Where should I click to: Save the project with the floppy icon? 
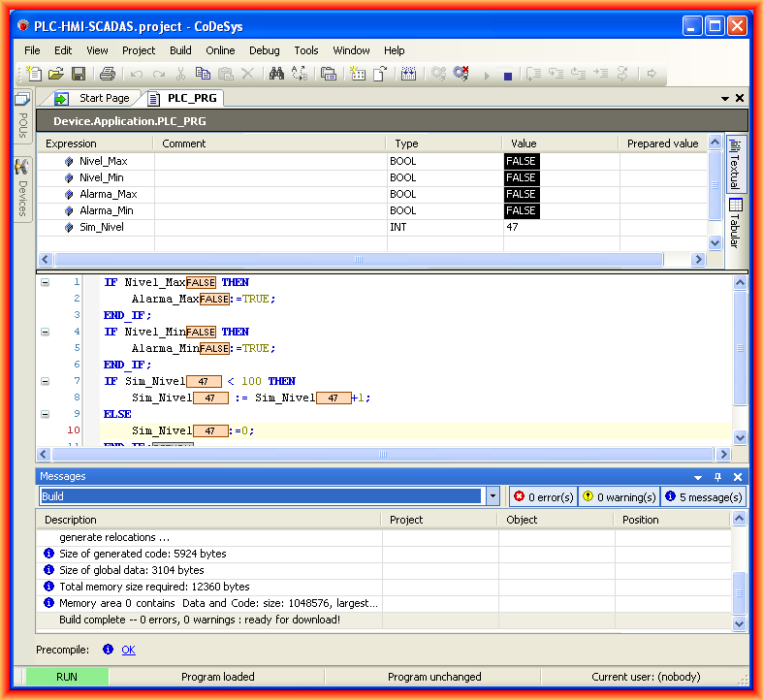(x=79, y=74)
